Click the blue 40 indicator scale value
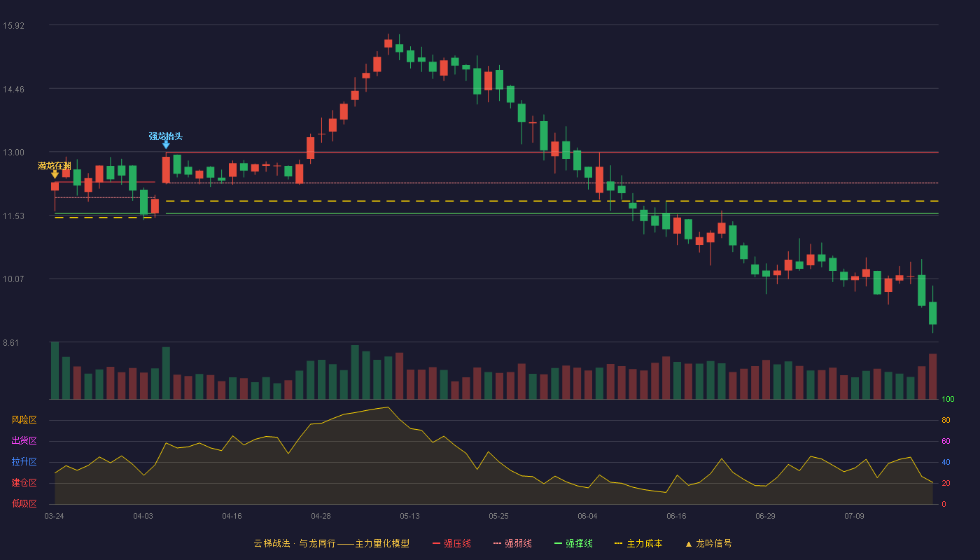 [946, 462]
